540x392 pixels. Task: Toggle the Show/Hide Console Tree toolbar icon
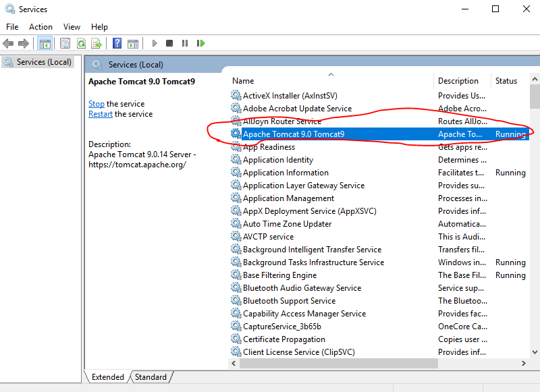45,43
